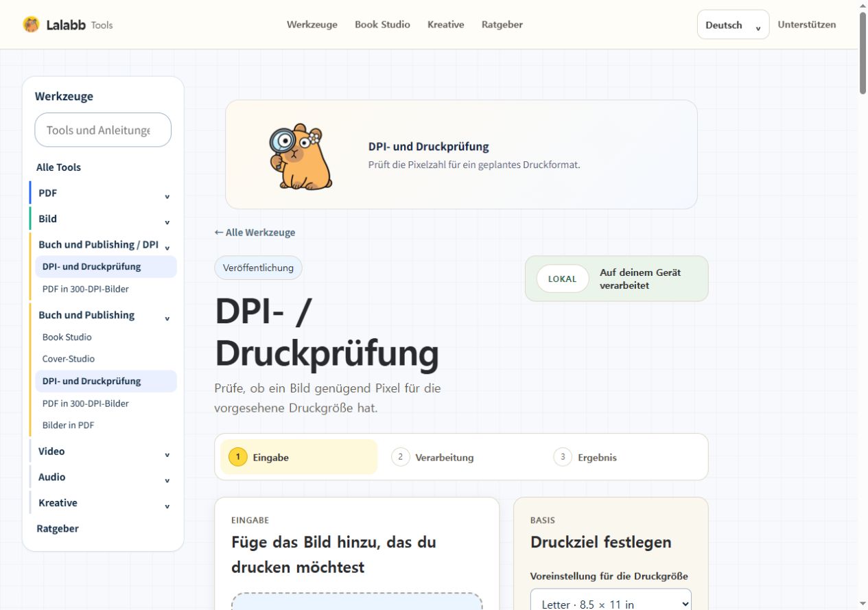Expand the Bild sidebar category

pos(104,219)
